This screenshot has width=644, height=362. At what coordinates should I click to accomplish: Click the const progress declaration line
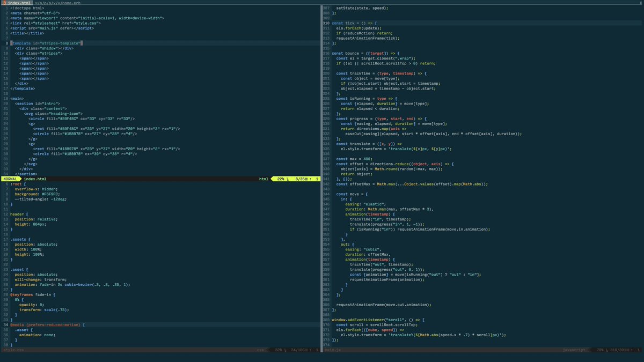[381, 118]
